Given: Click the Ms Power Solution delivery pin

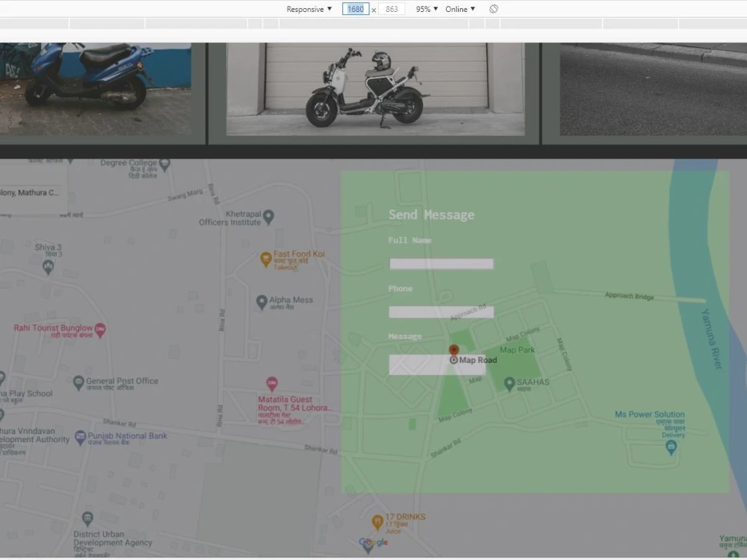Looking at the screenshot, I should coord(672,447).
